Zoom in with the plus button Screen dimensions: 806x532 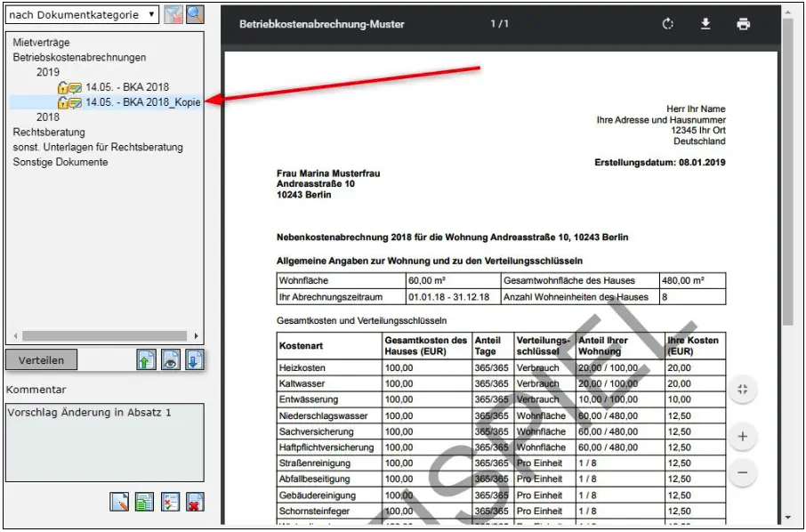743,437
